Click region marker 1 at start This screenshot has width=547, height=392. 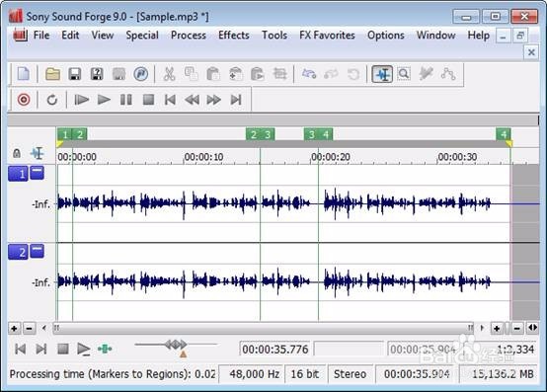pos(65,134)
